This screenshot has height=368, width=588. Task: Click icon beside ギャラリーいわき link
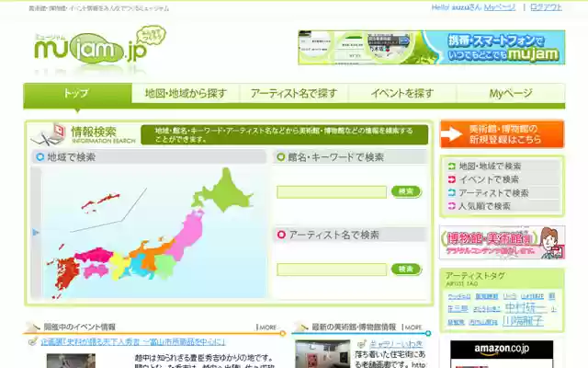361,343
